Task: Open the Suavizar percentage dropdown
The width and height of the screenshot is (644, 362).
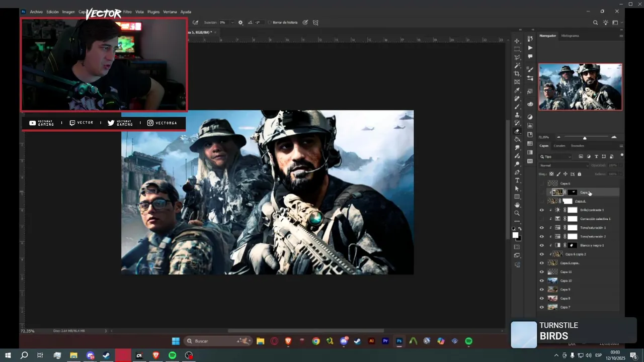Action: pos(232,23)
